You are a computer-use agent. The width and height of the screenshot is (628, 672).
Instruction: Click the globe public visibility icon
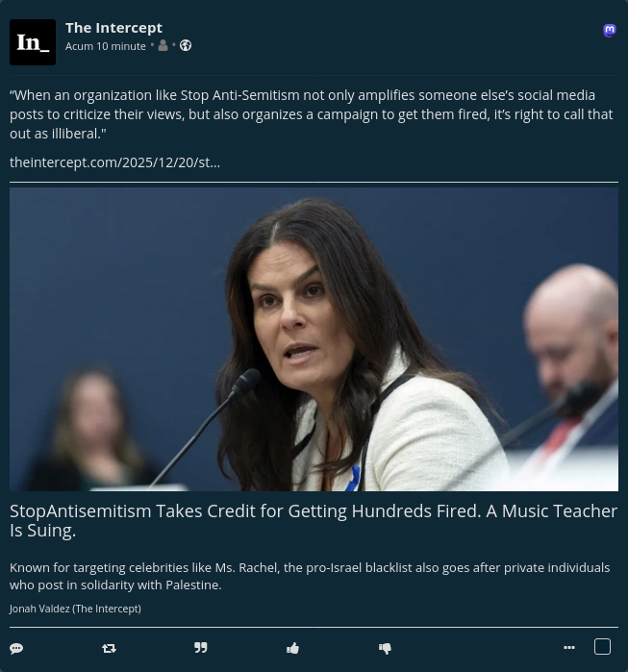[x=186, y=45]
